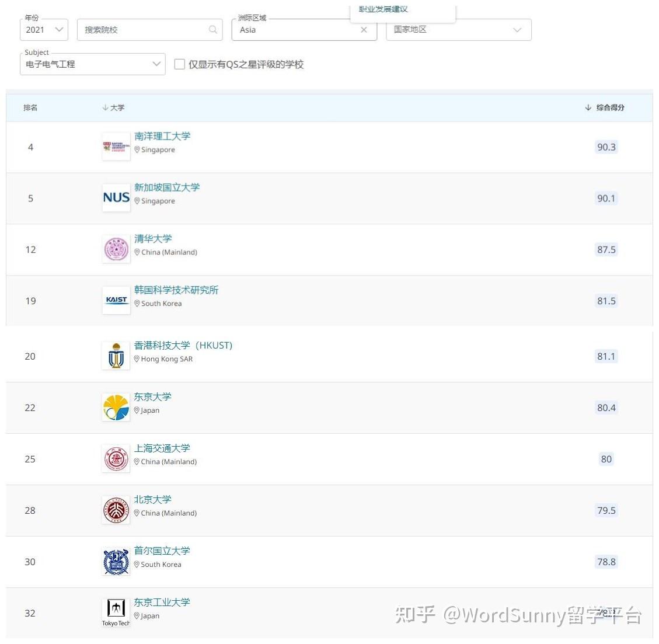Screen dimensions: 659x644
Task: Enable QS Stars rated schools only checkbox
Action: 179,64
